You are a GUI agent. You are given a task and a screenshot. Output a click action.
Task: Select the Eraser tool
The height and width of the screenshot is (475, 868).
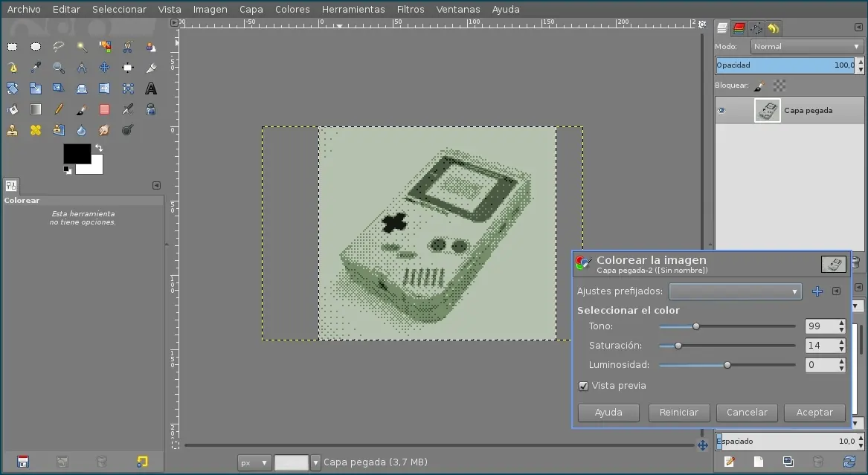(x=105, y=109)
